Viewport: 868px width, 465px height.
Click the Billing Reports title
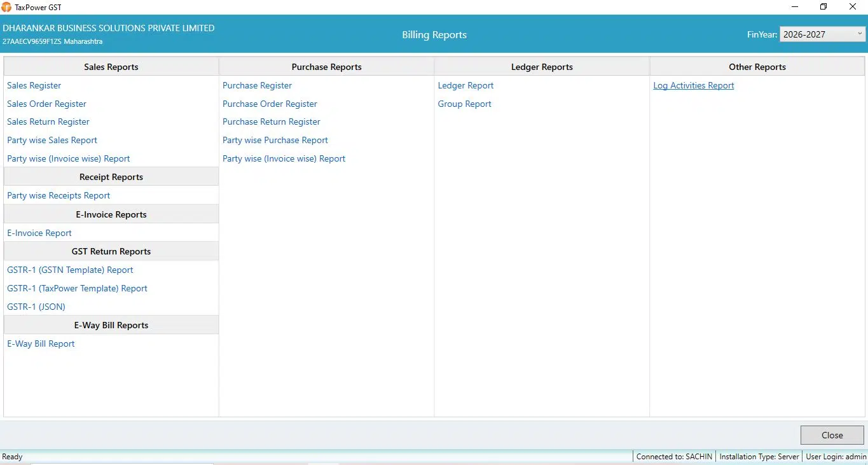(434, 35)
